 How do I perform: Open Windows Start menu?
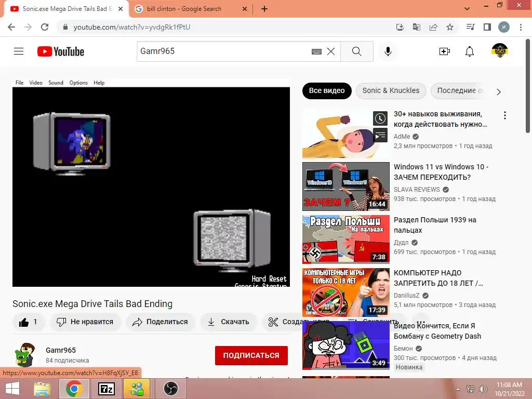click(x=12, y=389)
